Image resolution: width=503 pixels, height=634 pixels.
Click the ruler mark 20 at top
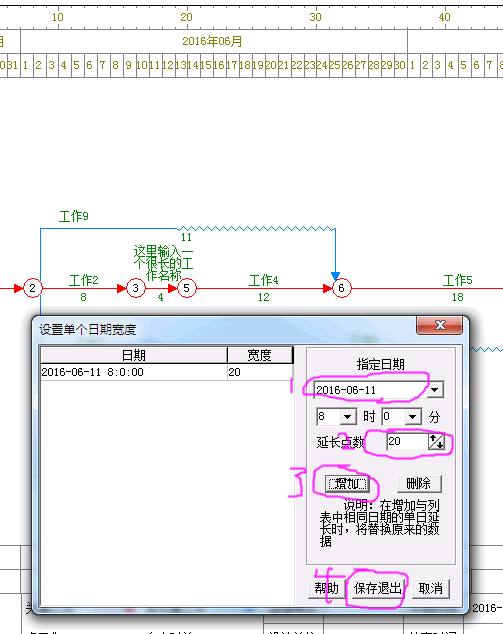[186, 17]
